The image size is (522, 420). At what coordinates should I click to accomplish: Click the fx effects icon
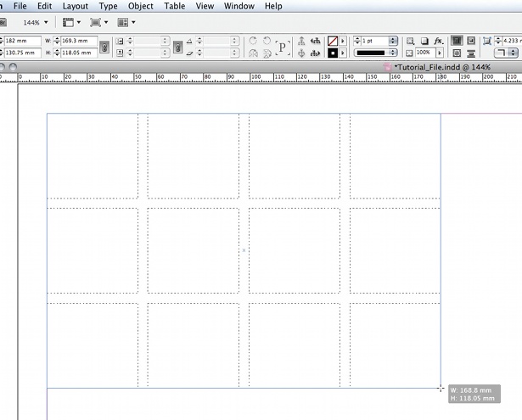(x=439, y=41)
